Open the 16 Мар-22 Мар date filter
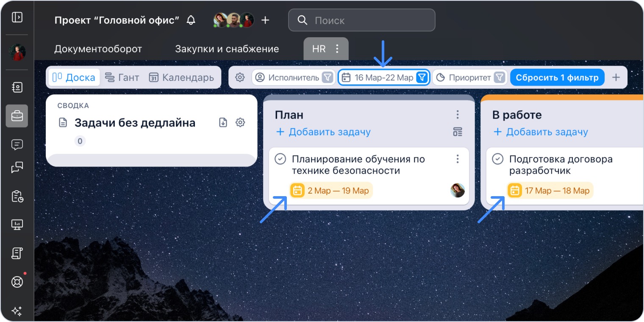The width and height of the screenshot is (644, 322). tap(383, 78)
